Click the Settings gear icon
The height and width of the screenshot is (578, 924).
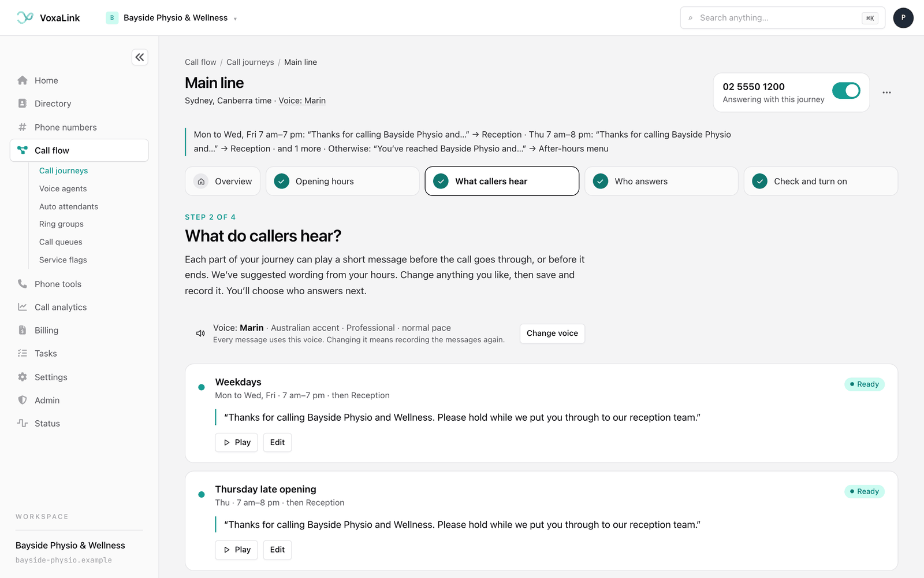pyautogui.click(x=23, y=377)
